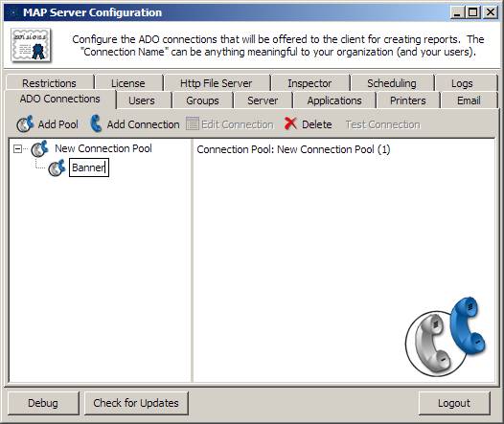Click the Add Connection label
Image resolution: width=504 pixels, height=424 pixels.
click(x=144, y=124)
